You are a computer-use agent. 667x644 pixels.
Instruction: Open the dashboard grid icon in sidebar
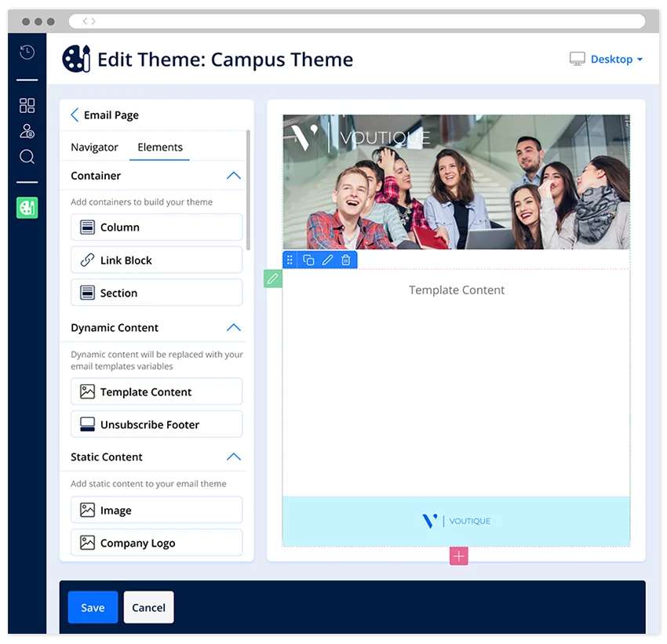tap(27, 105)
